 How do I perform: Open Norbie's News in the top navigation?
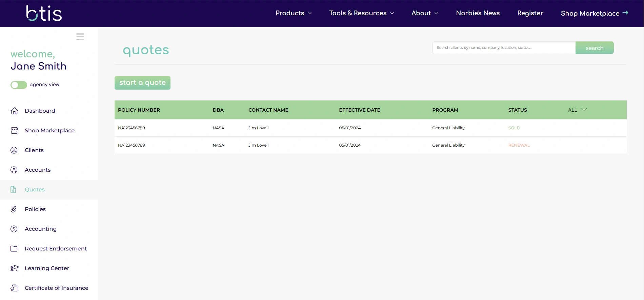478,13
